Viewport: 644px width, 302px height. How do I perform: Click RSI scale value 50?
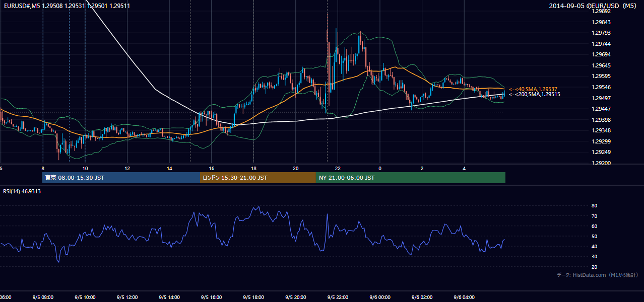click(x=594, y=236)
